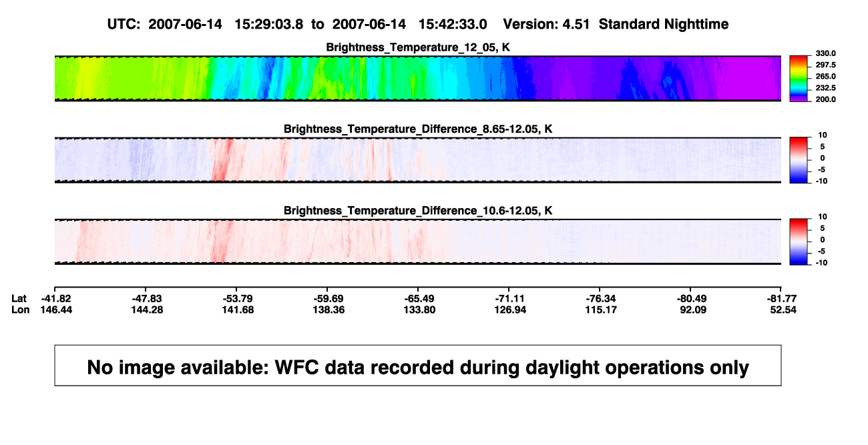This screenshot has height=445, width=868.
Task: Select the 'Brightness_Temperature_12_05, K' title
Action: pyautogui.click(x=418, y=47)
